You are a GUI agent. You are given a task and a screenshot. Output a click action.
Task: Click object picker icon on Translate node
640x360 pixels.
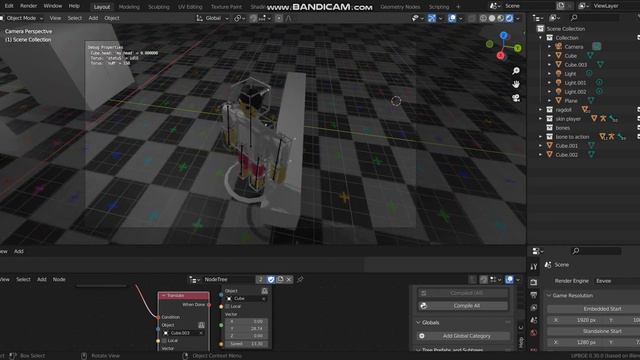point(201,325)
